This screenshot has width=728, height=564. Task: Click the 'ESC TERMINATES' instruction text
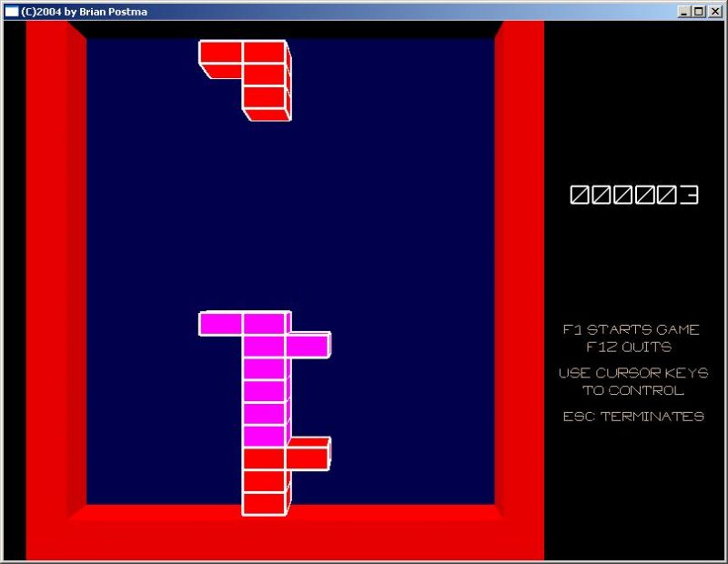(633, 417)
